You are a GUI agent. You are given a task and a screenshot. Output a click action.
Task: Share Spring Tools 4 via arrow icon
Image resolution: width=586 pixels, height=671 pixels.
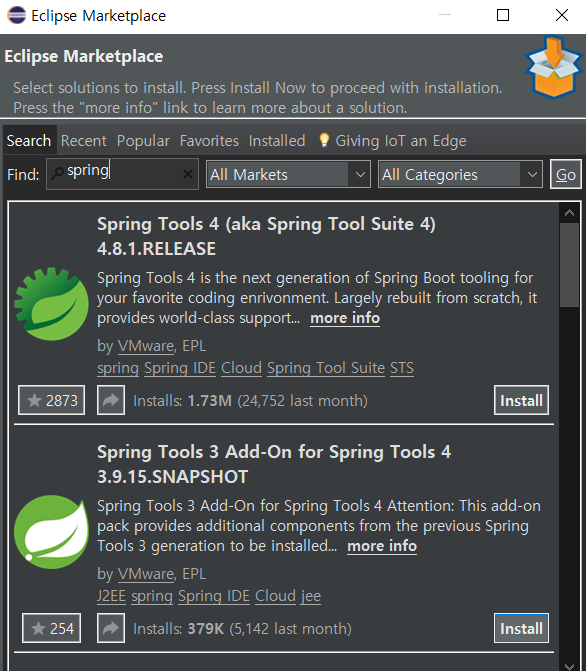point(111,400)
